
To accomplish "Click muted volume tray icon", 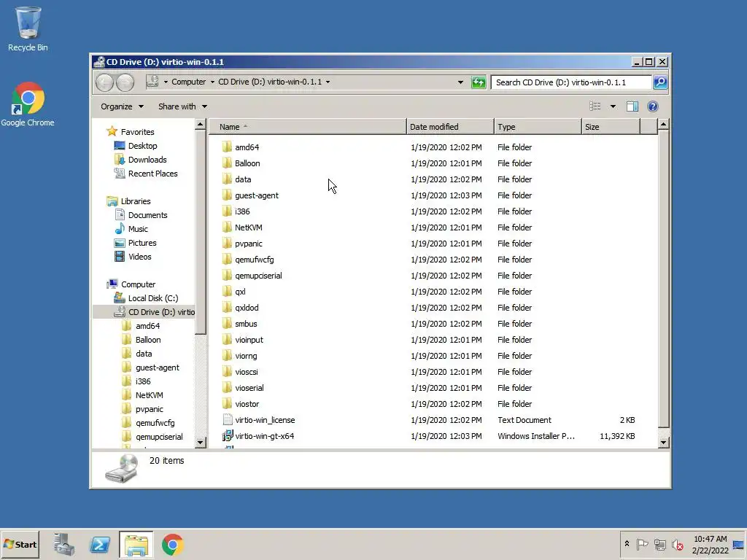I will [x=677, y=544].
